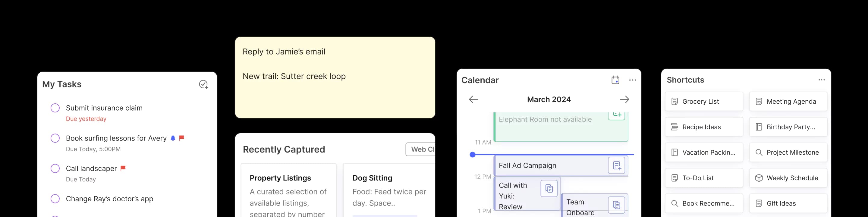Click the note icon on Fall Ad Campaign

pos(616,165)
